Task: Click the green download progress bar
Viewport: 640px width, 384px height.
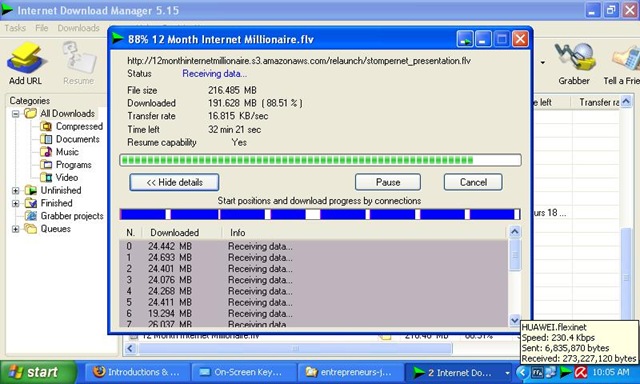Action: pyautogui.click(x=320, y=160)
